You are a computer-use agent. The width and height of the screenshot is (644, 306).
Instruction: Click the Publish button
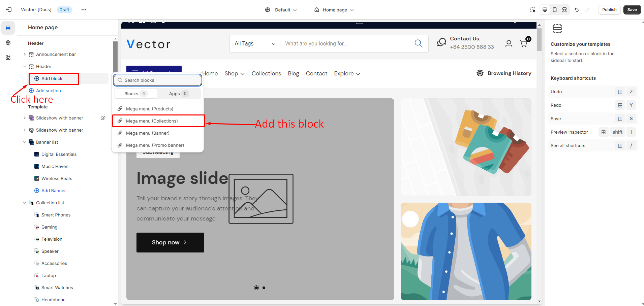(609, 10)
